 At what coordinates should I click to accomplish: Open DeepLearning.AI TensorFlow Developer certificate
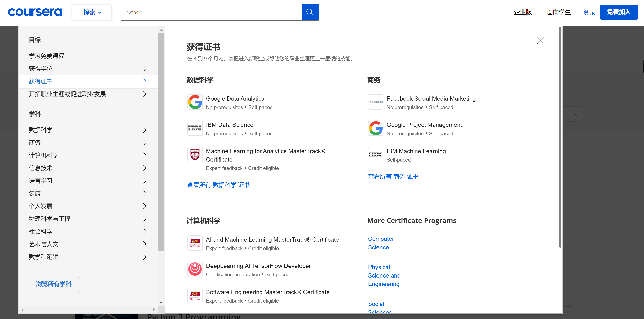coord(258,266)
